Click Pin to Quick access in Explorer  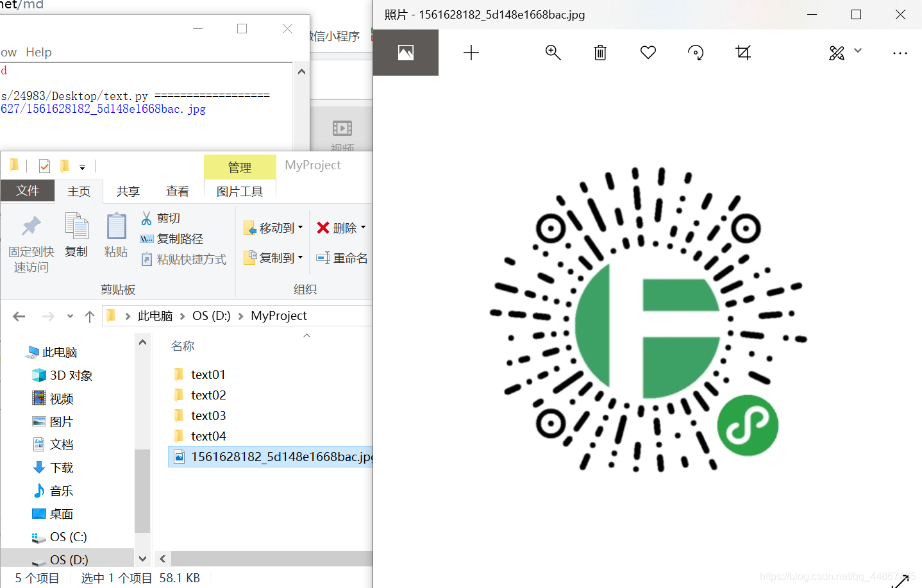pyautogui.click(x=31, y=243)
